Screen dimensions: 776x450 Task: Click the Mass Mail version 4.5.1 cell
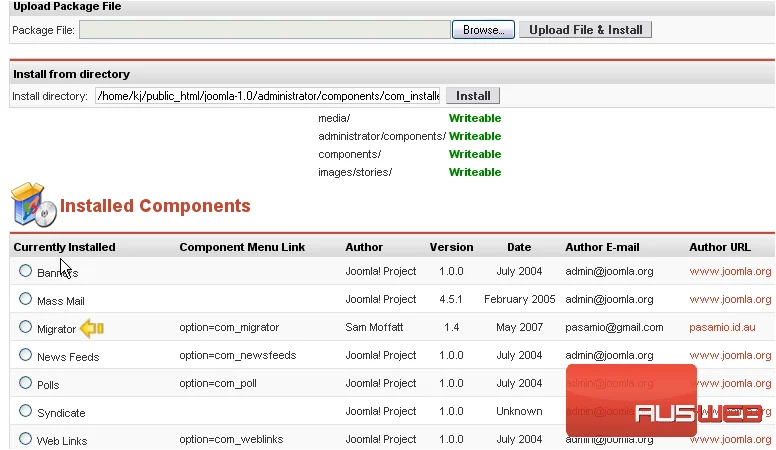451,299
